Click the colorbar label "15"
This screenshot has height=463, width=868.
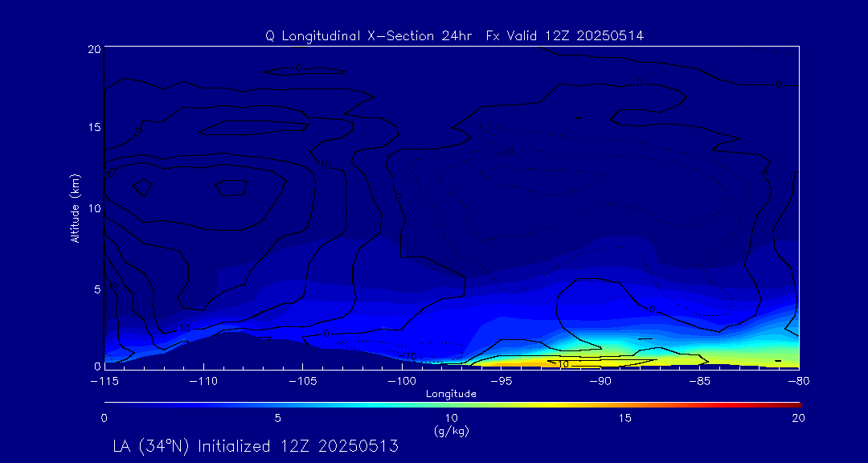coord(625,419)
